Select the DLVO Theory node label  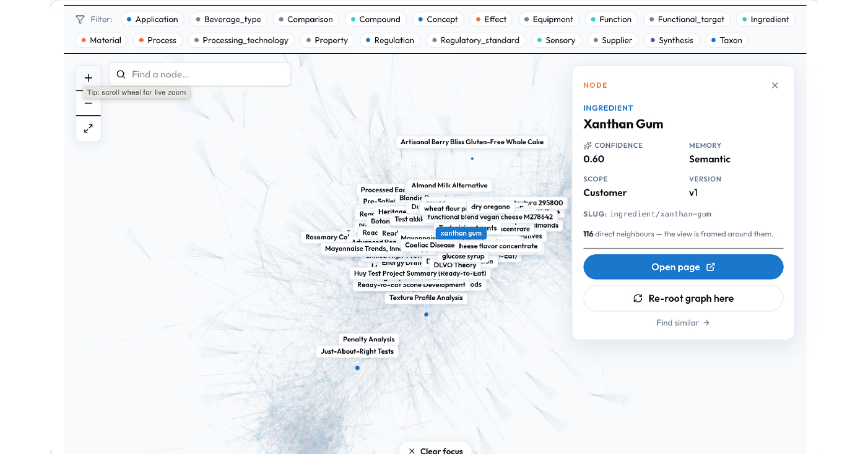point(455,265)
